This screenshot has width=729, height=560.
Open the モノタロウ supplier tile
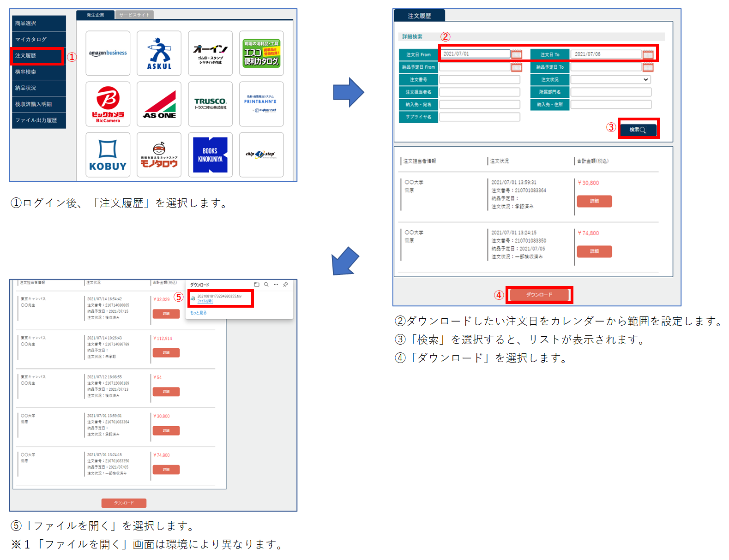(159, 155)
